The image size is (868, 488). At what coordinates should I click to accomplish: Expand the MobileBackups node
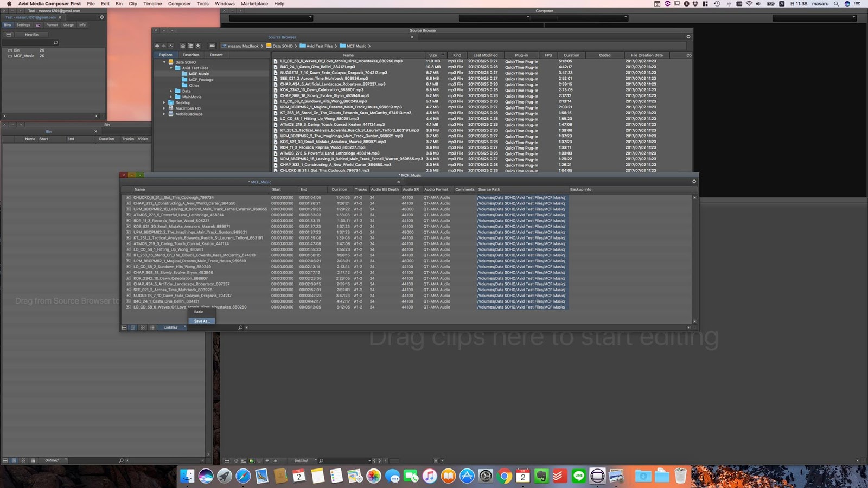tap(164, 114)
